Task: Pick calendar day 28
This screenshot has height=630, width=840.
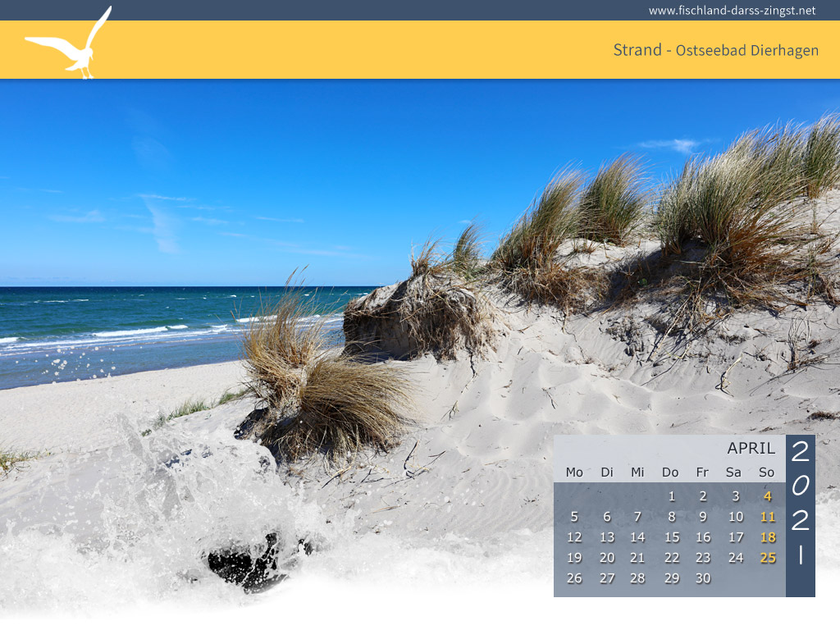Action: tap(637, 578)
